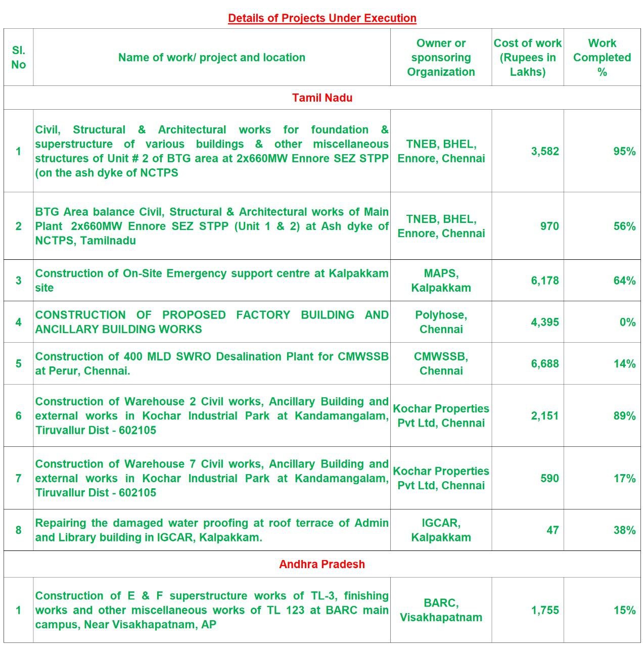
Task: Click the cost value '6,178'
Action: (545, 281)
